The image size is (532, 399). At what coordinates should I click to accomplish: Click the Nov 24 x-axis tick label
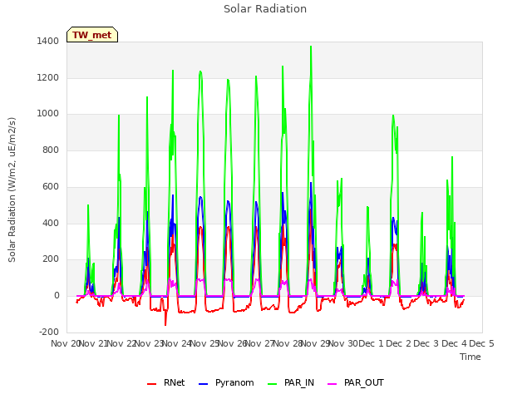177,343
